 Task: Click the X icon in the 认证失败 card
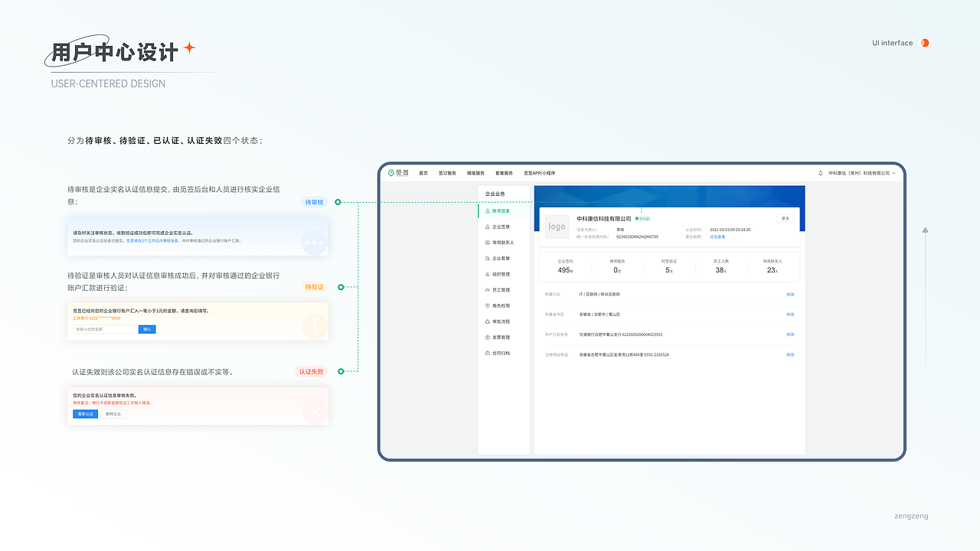coord(315,412)
